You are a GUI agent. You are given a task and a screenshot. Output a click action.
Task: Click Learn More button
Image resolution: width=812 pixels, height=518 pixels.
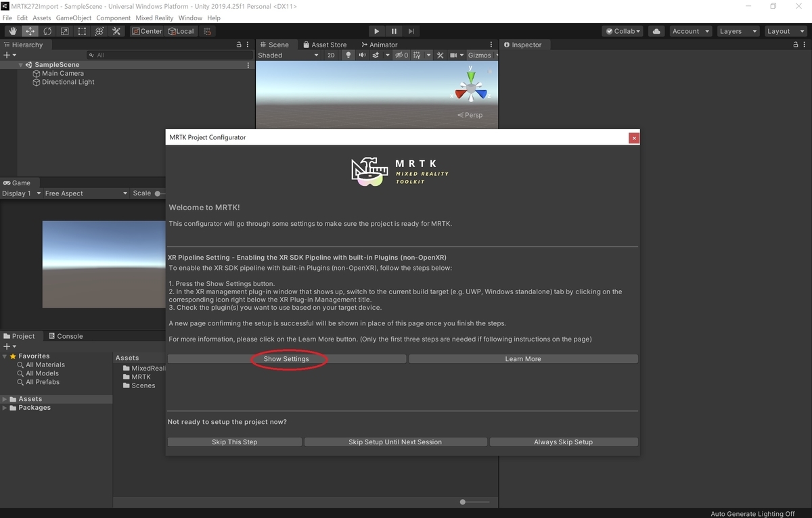point(523,359)
